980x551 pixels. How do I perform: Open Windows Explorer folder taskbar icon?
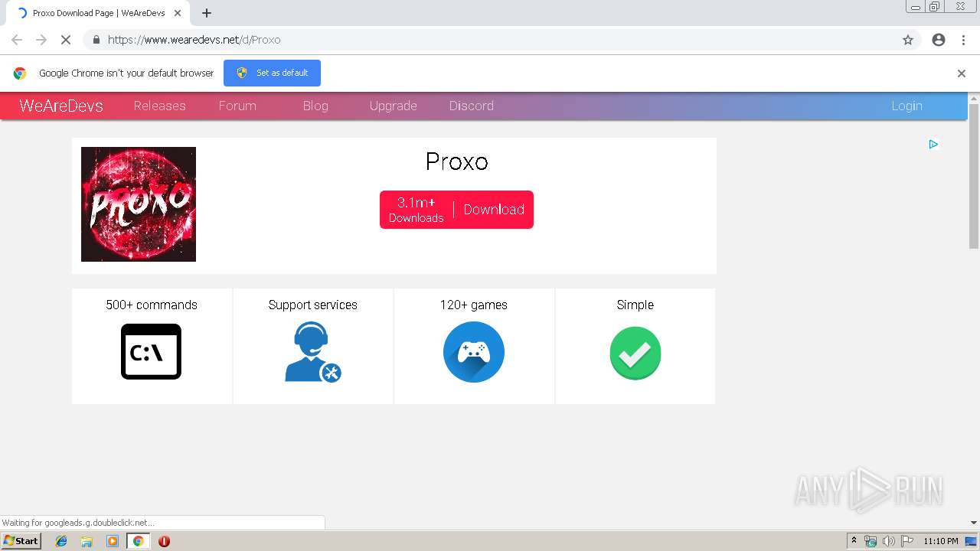[x=87, y=541]
